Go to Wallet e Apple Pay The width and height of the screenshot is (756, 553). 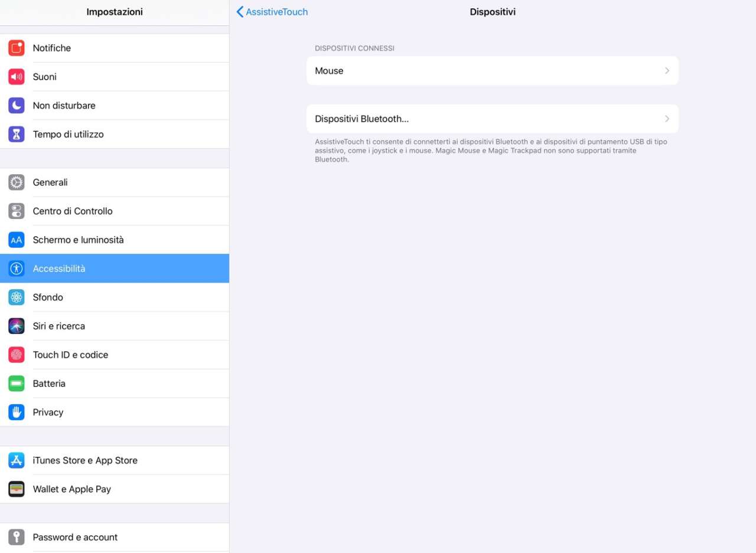[115, 489]
